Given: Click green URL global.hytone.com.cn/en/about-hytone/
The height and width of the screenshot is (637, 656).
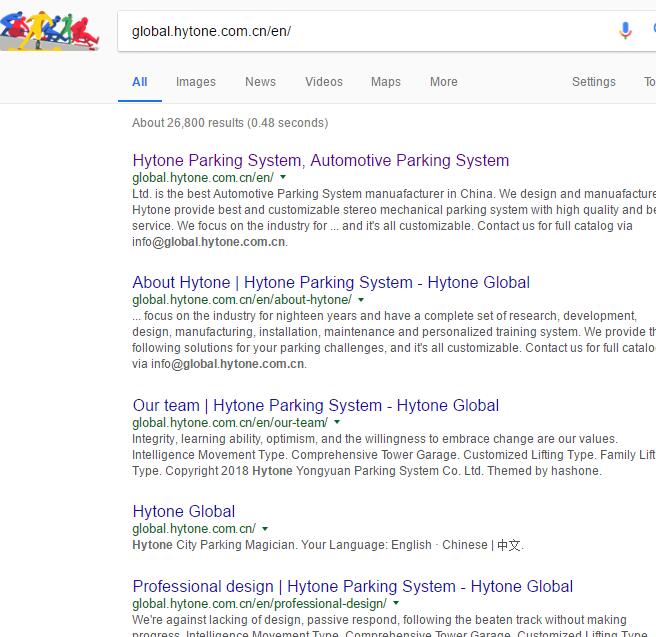Looking at the screenshot, I should (x=242, y=300).
